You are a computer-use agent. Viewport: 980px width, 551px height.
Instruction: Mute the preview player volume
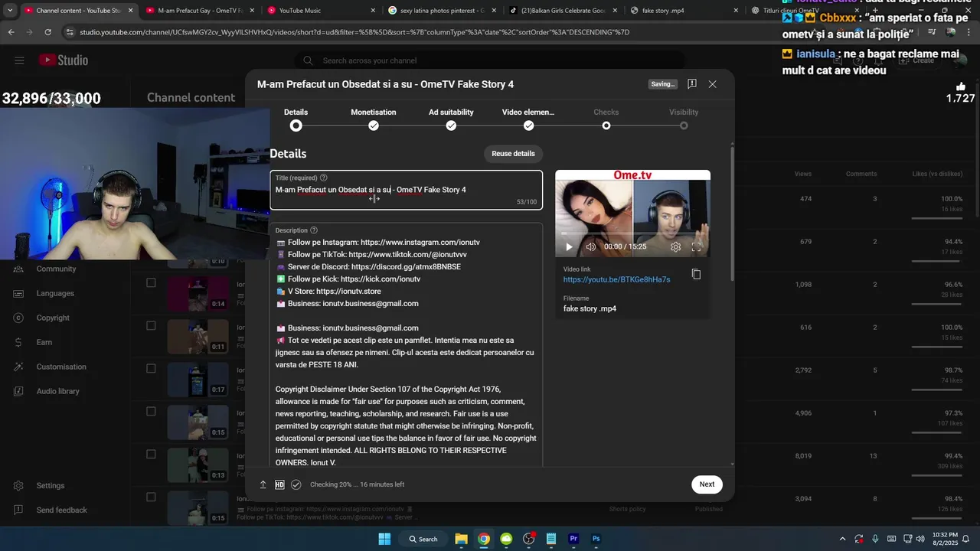click(590, 246)
